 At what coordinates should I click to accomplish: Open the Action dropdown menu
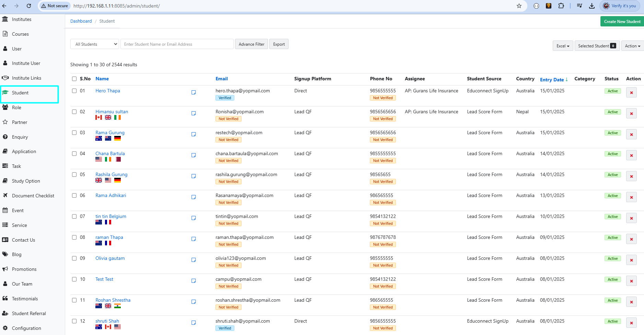[632, 46]
